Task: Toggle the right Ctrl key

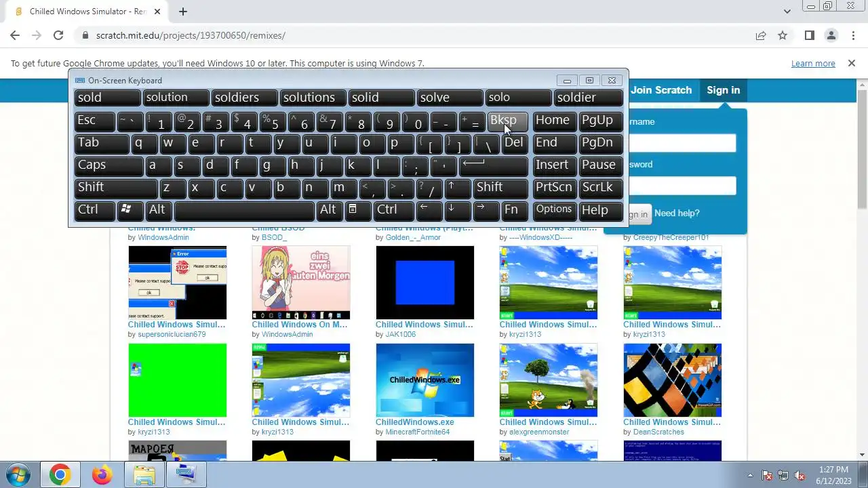Action: (x=393, y=210)
